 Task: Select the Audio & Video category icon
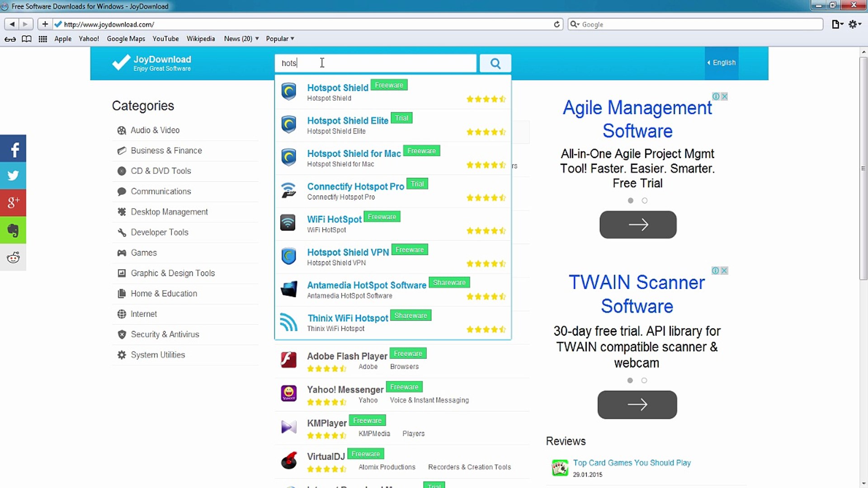coord(121,130)
